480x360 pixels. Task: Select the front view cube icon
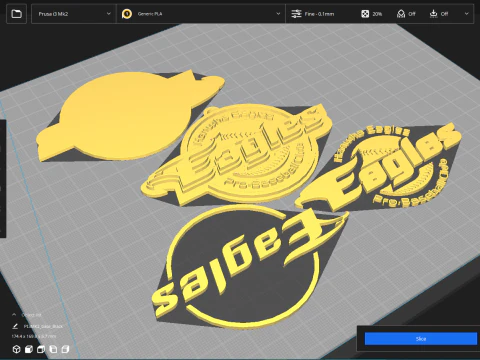29,349
